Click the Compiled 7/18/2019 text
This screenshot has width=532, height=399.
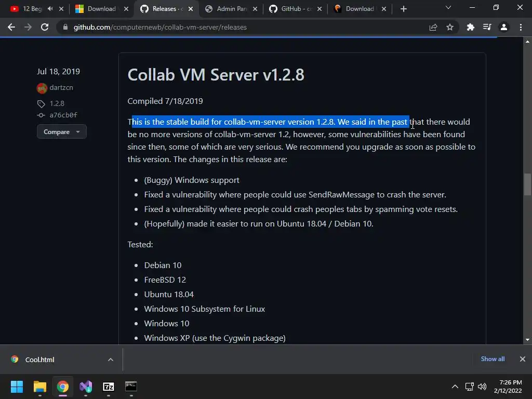165,101
